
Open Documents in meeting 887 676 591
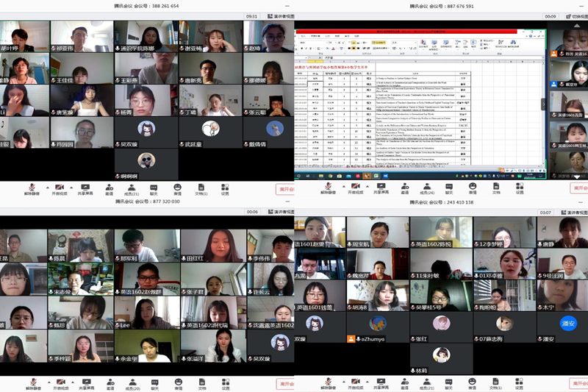tap(496, 187)
